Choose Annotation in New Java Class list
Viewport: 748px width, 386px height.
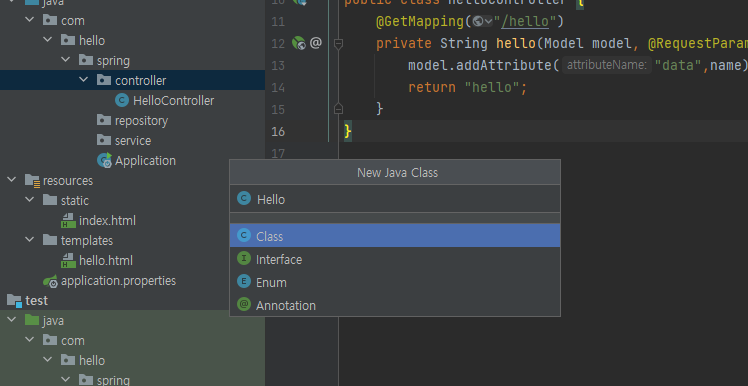click(x=395, y=305)
